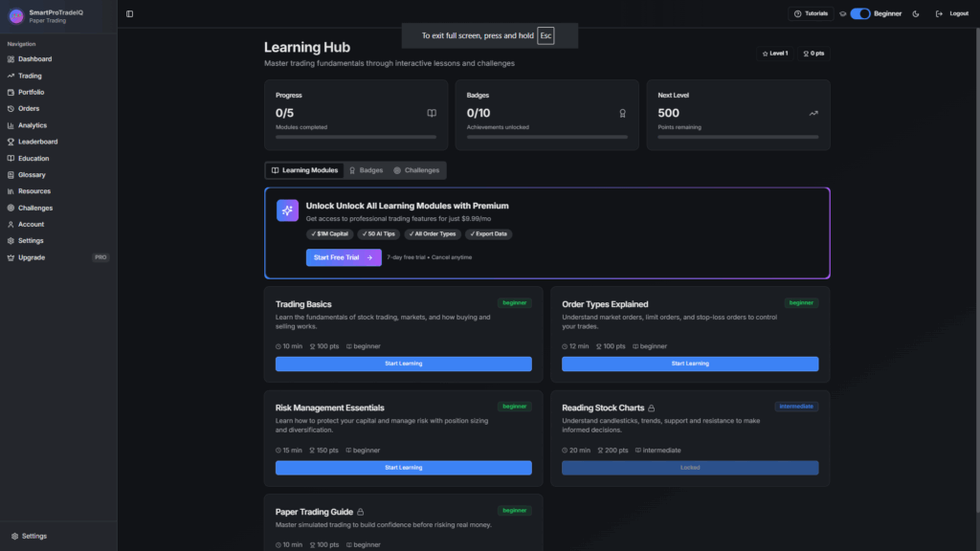Open Glossary in the sidebar navigation
The height and width of the screenshot is (551, 980).
coord(32,175)
